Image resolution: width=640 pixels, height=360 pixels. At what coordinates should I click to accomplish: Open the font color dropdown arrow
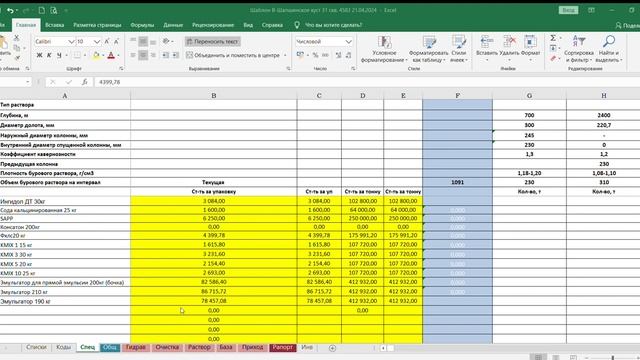tap(118, 55)
